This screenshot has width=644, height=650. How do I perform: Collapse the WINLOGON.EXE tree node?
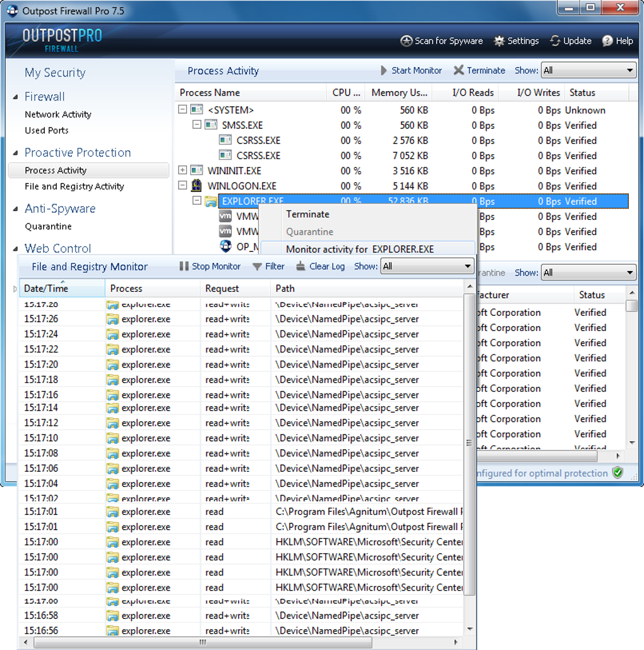[x=182, y=185]
